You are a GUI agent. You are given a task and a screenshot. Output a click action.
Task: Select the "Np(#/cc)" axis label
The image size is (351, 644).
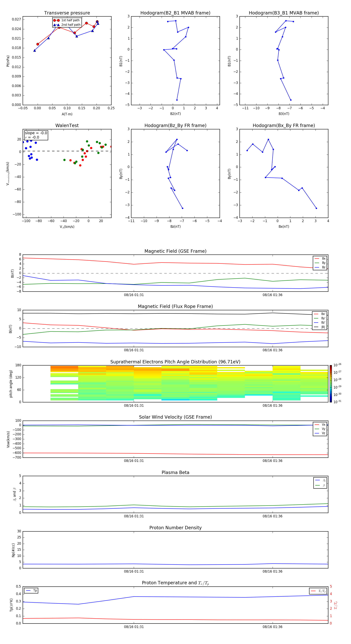13,550
